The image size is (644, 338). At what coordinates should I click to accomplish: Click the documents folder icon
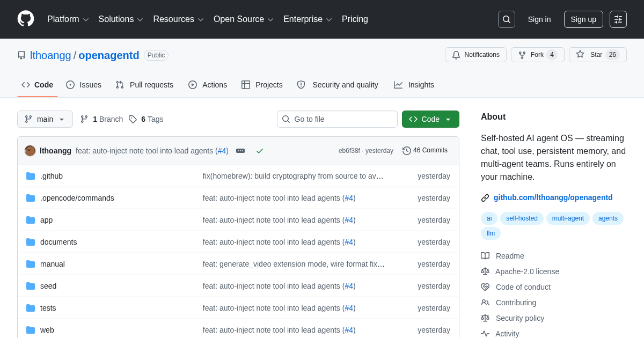31,242
